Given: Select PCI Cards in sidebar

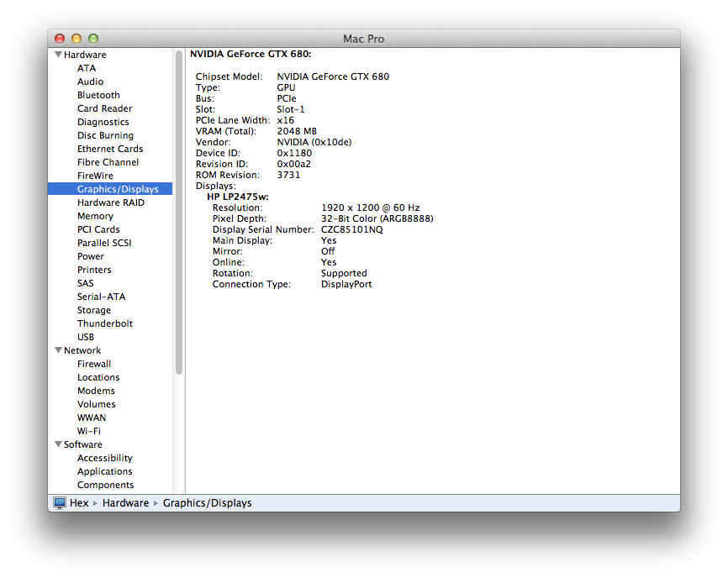Looking at the screenshot, I should click(98, 229).
